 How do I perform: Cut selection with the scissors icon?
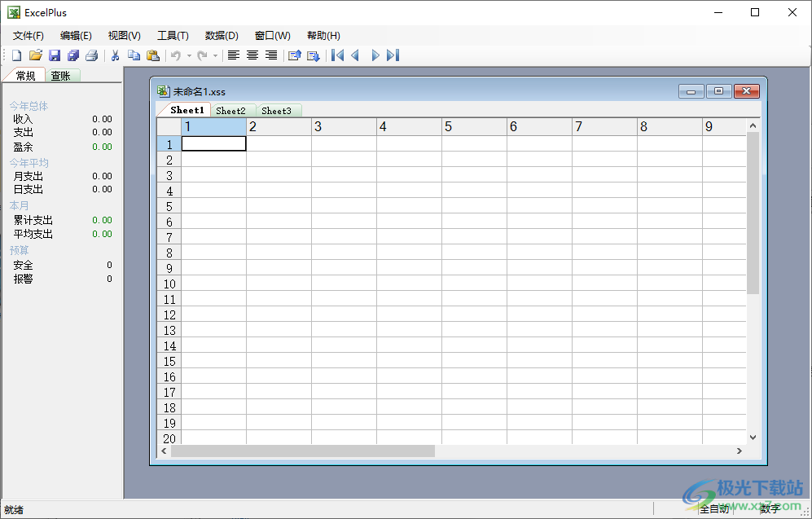(x=115, y=55)
